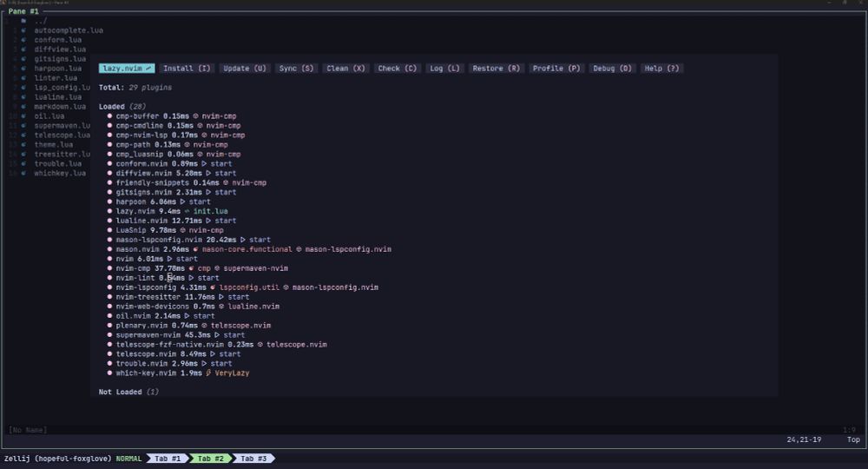Screen dimensions: 868x469
Task: Click the file icon beside whichkey.lua
Action: tap(23, 173)
